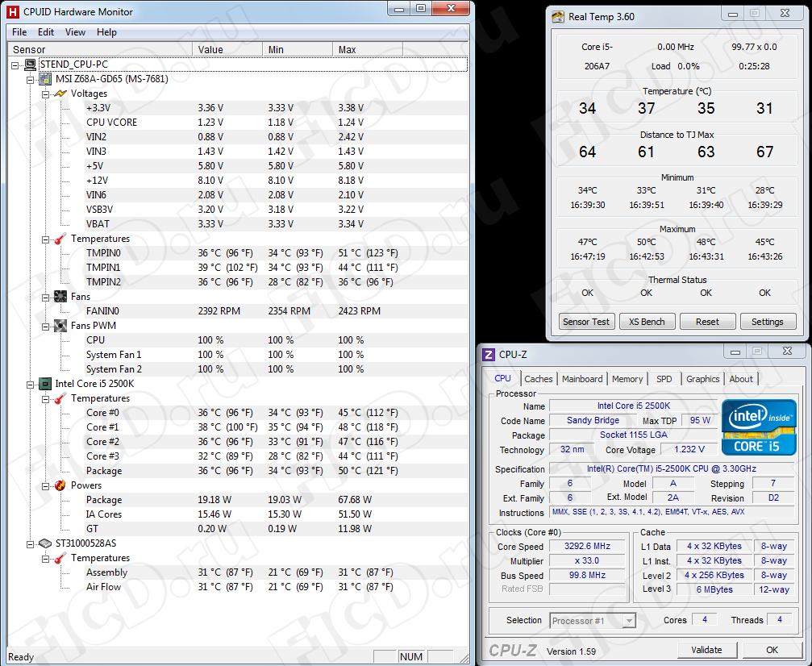
Task: Collapse the motherboard Temperatures group
Action: [x=46, y=239]
